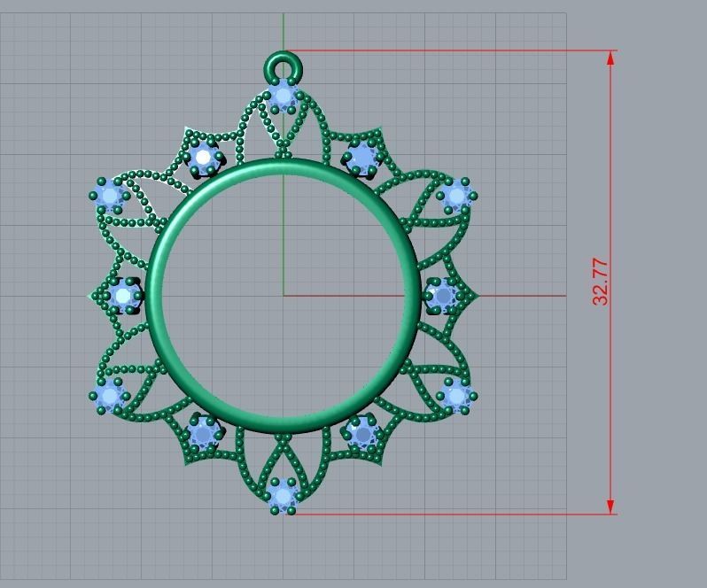Viewport: 707px width, 588px height.
Task: Pick the far upper-right corner gemstone
Action: tap(457, 196)
